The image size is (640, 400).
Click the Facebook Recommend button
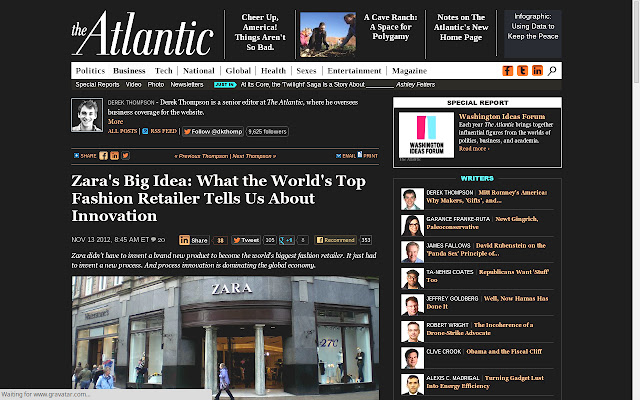[x=336, y=240]
